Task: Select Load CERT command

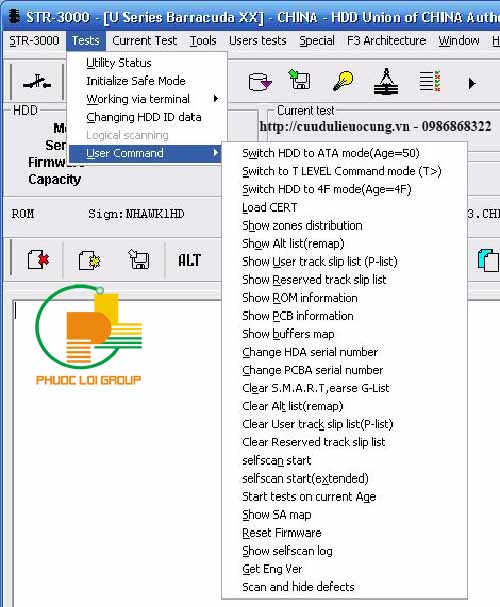Action: pos(344,207)
